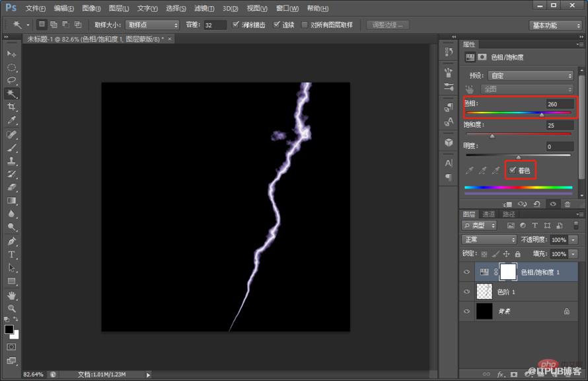This screenshot has width=588, height=381.
Task: Select the Gradient tool
Action: click(11, 200)
